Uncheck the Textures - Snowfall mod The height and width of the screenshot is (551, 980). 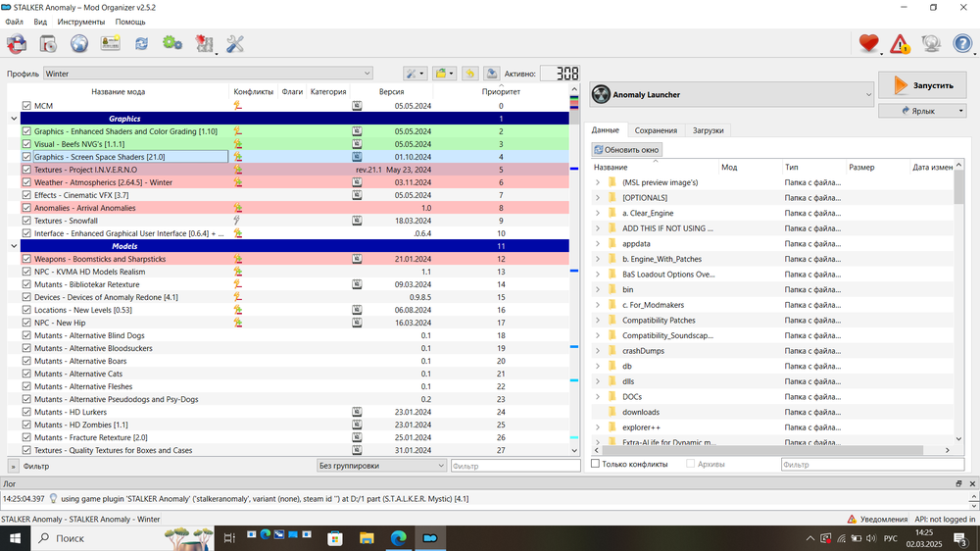point(27,221)
